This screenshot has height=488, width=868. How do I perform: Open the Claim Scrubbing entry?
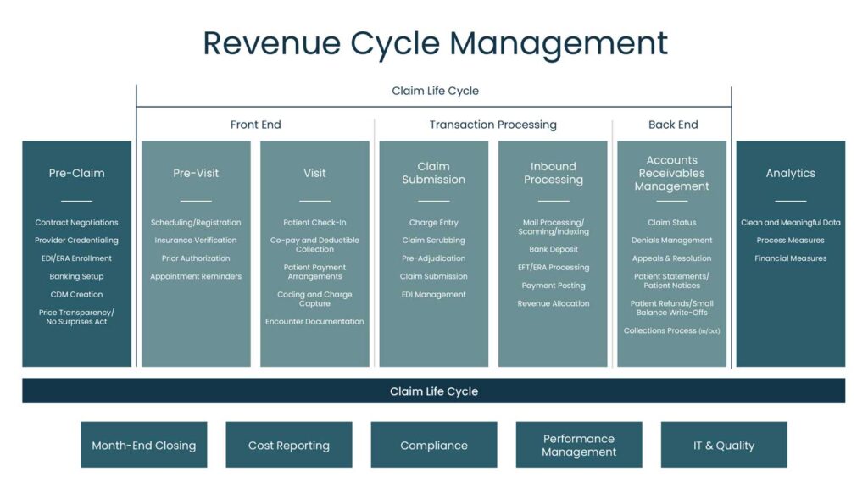coord(434,240)
